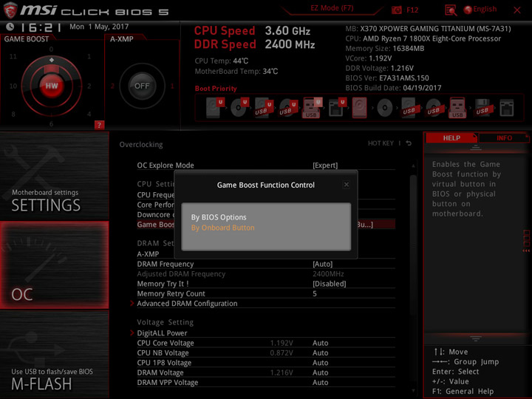
Task: Select legacy USB key boot icon
Action: point(457,108)
